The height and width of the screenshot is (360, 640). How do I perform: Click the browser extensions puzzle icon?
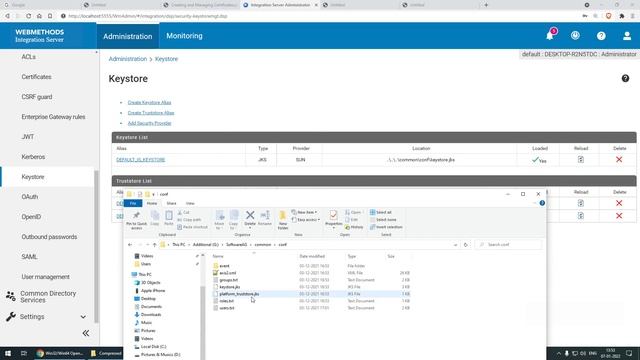tap(622, 16)
